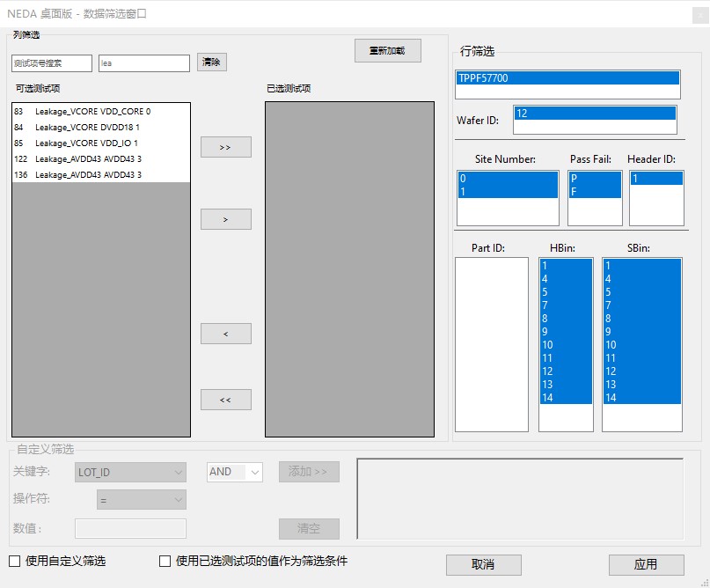Click the 取消 cancel button
710x588 pixels.
483,564
